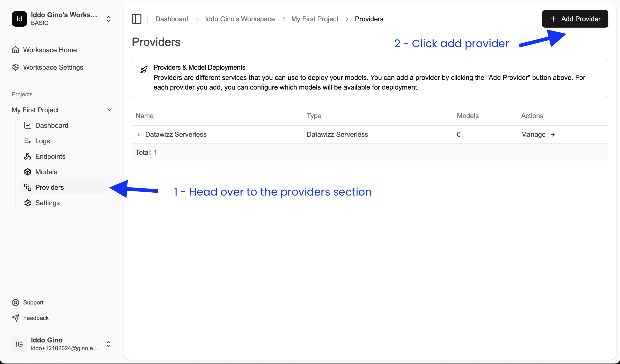Click Iddo Gino's Workspace in breadcrumb
This screenshot has height=364, width=620.
[x=240, y=19]
